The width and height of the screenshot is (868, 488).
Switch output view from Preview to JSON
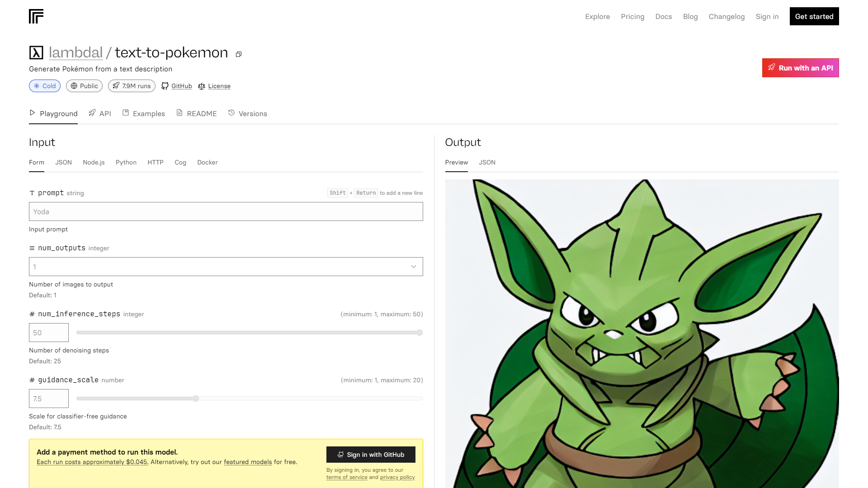tap(487, 162)
